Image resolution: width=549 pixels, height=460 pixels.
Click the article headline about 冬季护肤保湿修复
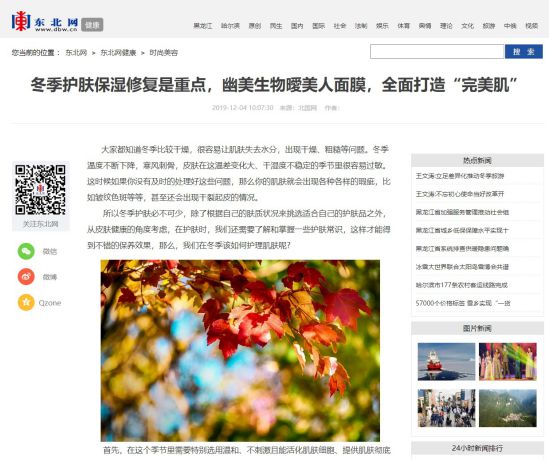[x=274, y=85]
